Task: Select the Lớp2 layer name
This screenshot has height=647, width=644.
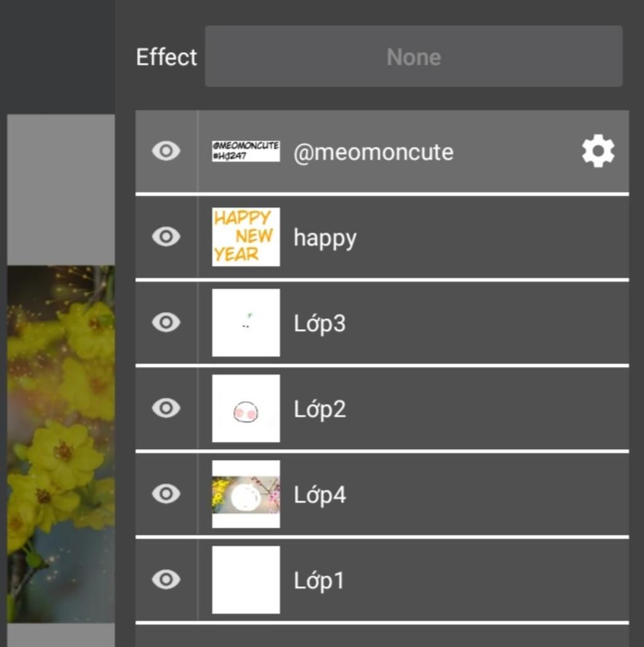Action: pyautogui.click(x=319, y=409)
